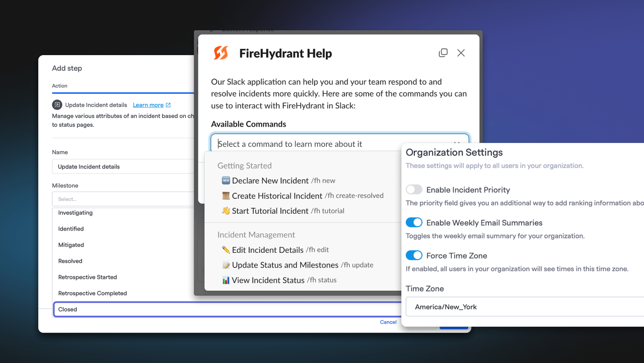Click the View Incident Status chart icon
This screenshot has height=363, width=644.
[226, 280]
